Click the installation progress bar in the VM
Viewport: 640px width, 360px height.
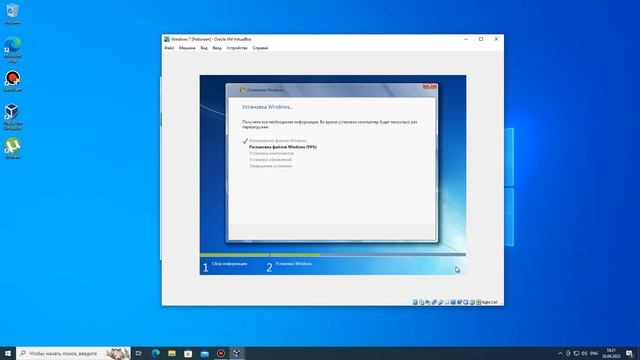(333, 255)
